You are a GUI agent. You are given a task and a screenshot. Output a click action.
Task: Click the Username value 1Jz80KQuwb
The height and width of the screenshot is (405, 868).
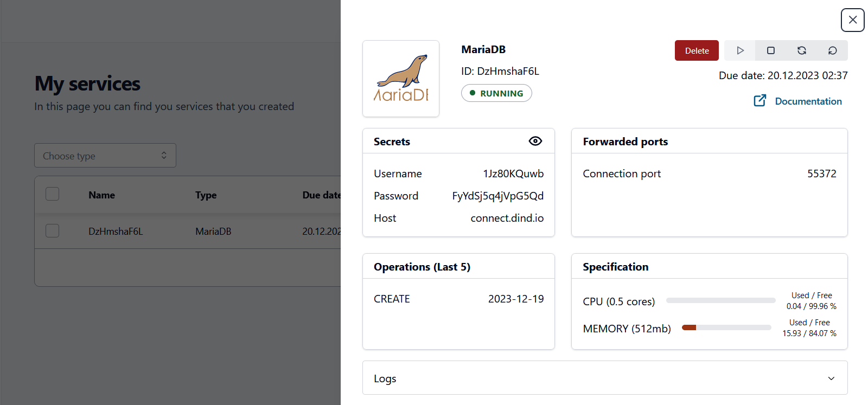pos(513,173)
